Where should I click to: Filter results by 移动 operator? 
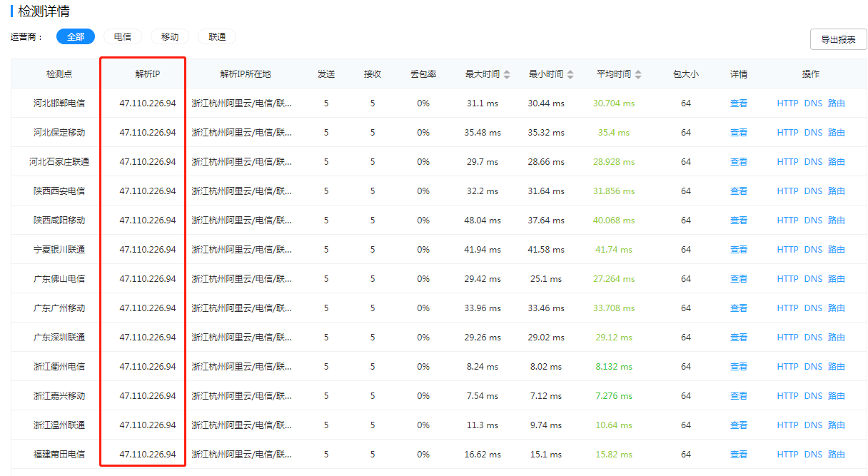tap(170, 37)
